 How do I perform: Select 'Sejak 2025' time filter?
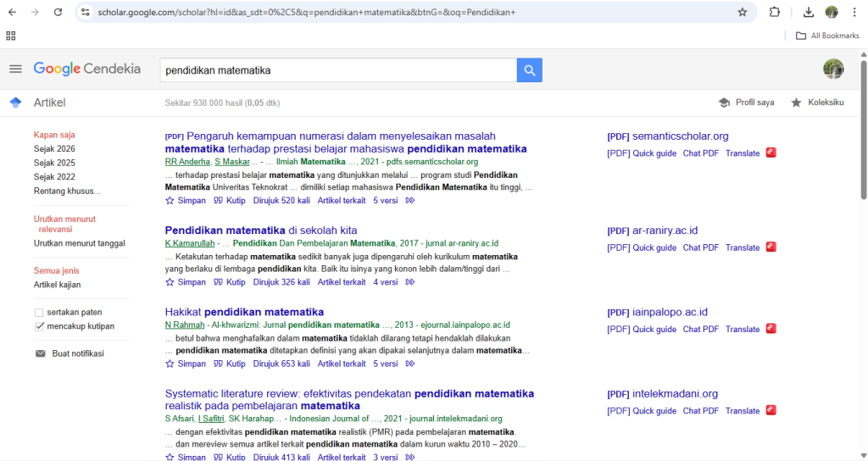(x=54, y=163)
